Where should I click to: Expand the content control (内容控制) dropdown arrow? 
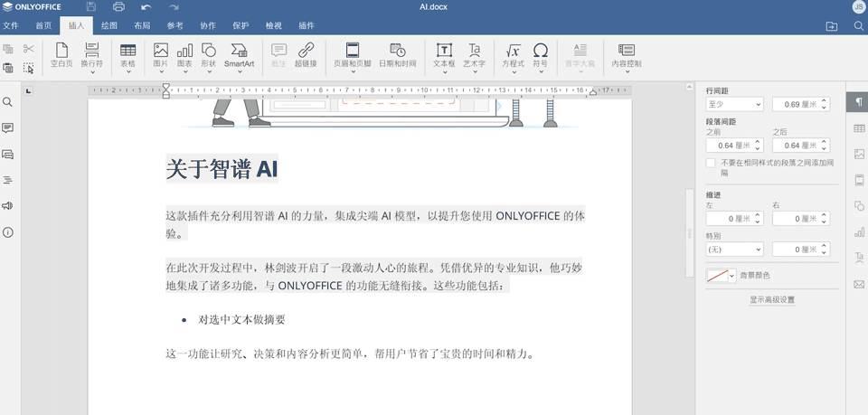click(627, 72)
